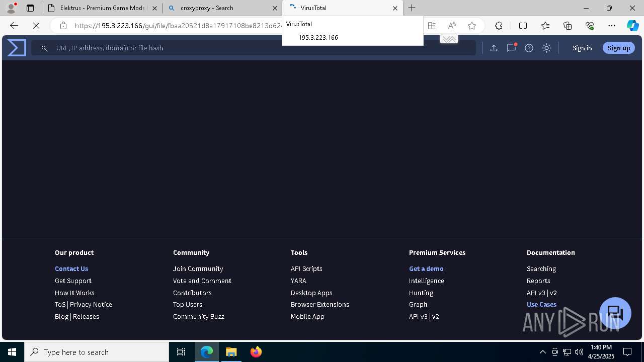
Task: Open the Copilot sidebar icon
Action: (632, 26)
